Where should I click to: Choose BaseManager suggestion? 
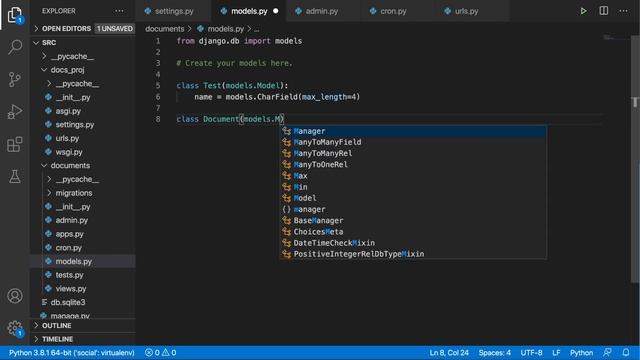tap(413, 220)
